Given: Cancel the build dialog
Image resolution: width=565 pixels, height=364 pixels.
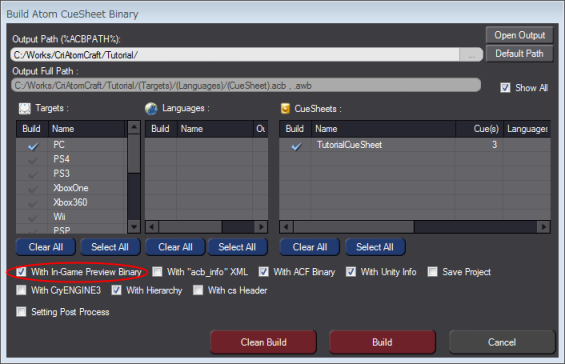Looking at the screenshot, I should 502,342.
